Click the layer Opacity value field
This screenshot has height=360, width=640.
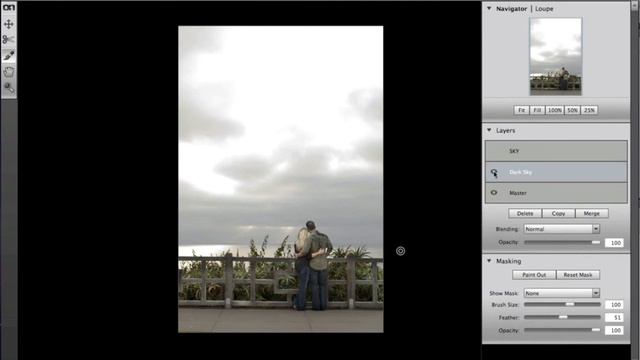(614, 243)
